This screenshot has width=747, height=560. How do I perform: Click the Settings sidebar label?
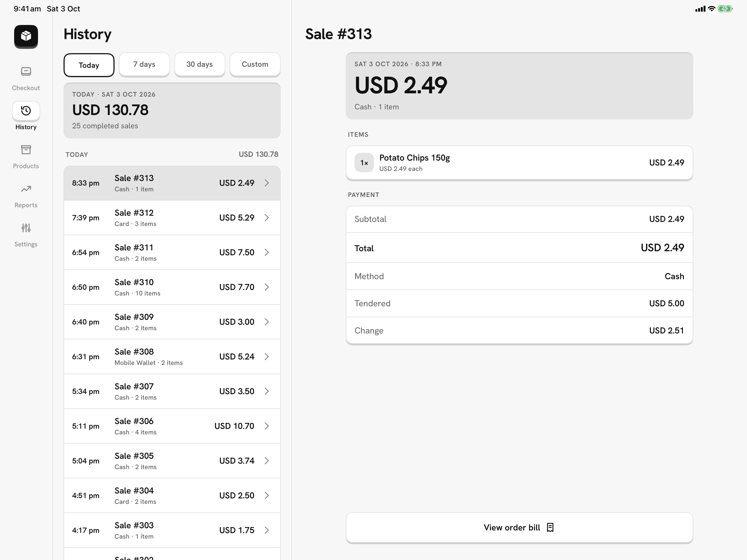26,244
